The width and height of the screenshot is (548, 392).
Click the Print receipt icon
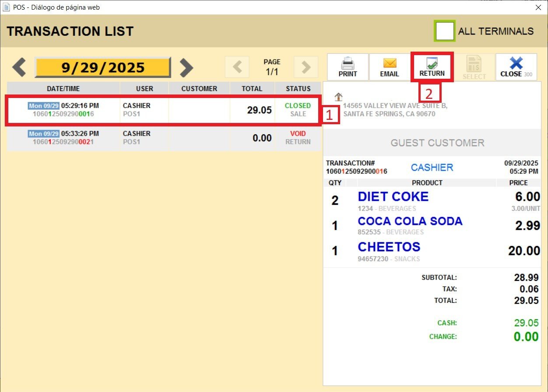[348, 67]
